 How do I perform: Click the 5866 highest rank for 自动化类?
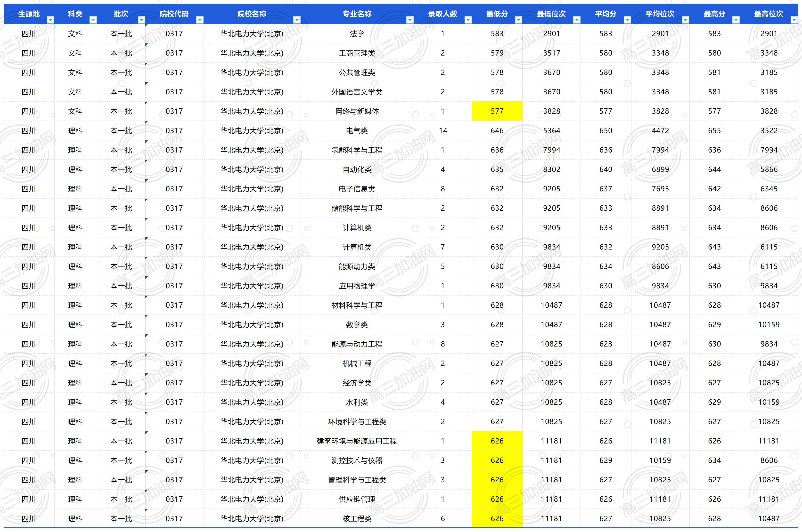(769, 169)
